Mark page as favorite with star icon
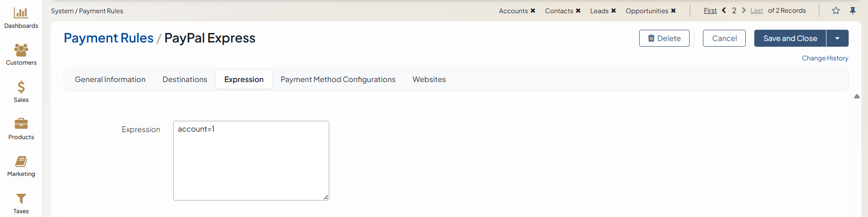This screenshot has width=868, height=217. click(835, 10)
